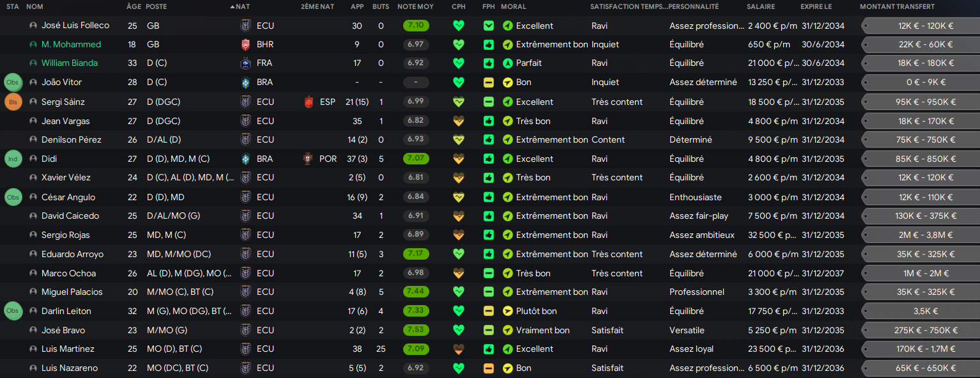980x378 pixels.
Task: Click the player silhouette icon beside João Vitor
Action: coord(33,83)
